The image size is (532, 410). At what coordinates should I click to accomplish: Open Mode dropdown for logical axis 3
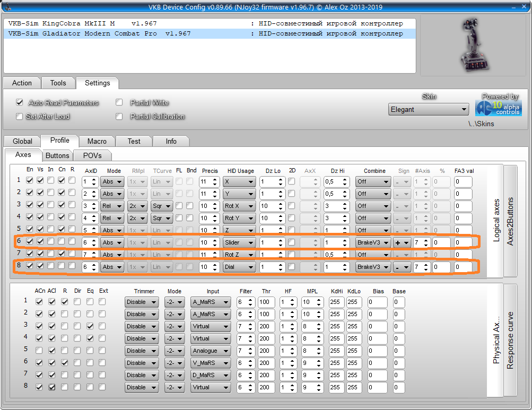coord(112,206)
